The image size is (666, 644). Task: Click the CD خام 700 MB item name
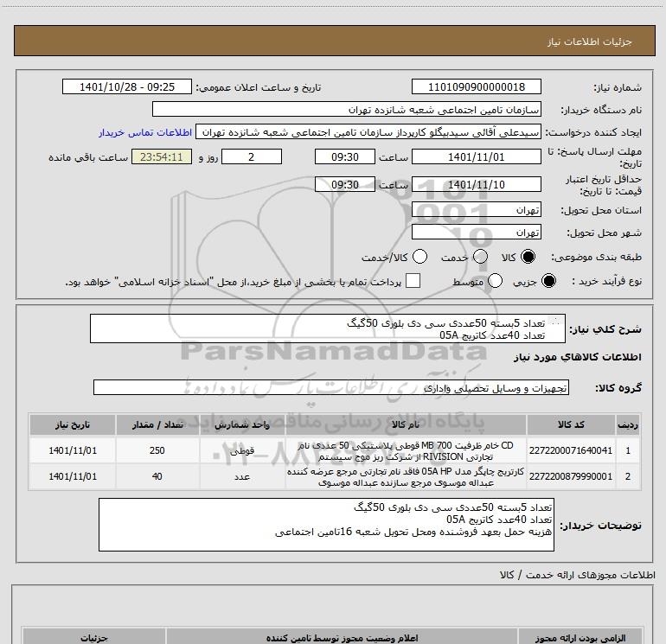pos(406,451)
